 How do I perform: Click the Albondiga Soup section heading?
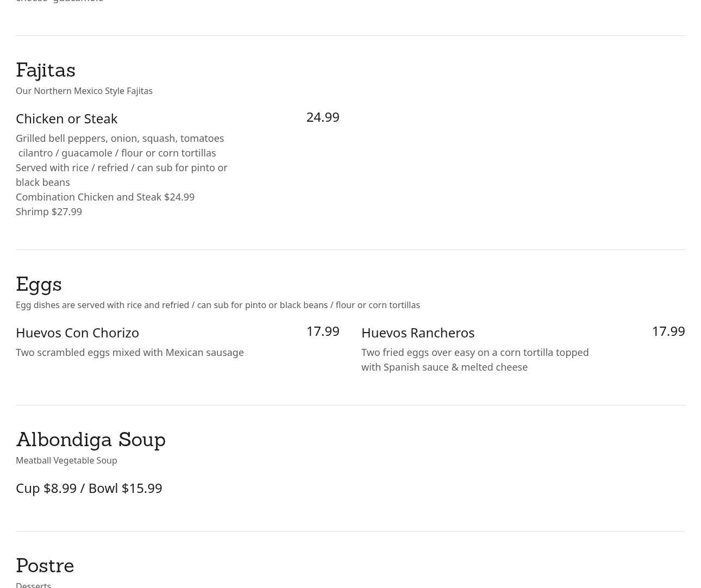[91, 440]
